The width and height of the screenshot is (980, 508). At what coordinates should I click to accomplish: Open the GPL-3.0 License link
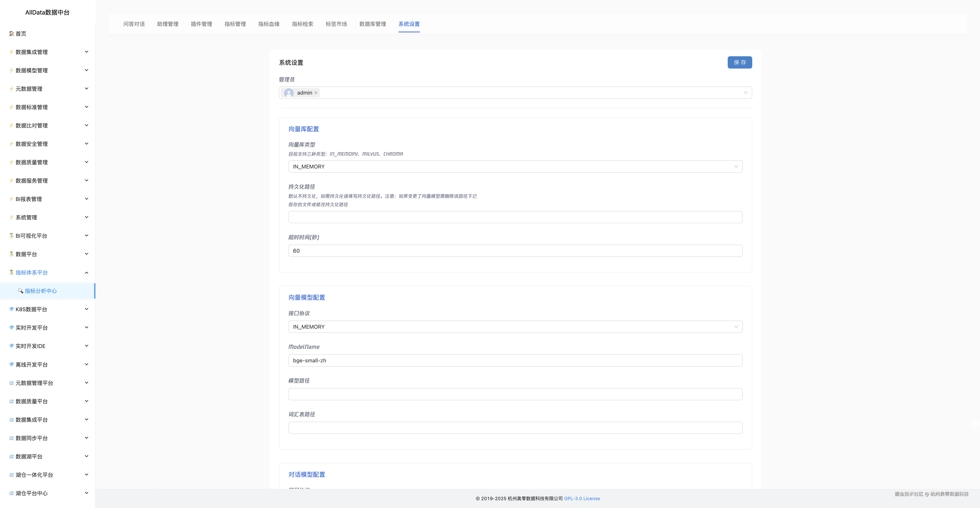tap(582, 498)
